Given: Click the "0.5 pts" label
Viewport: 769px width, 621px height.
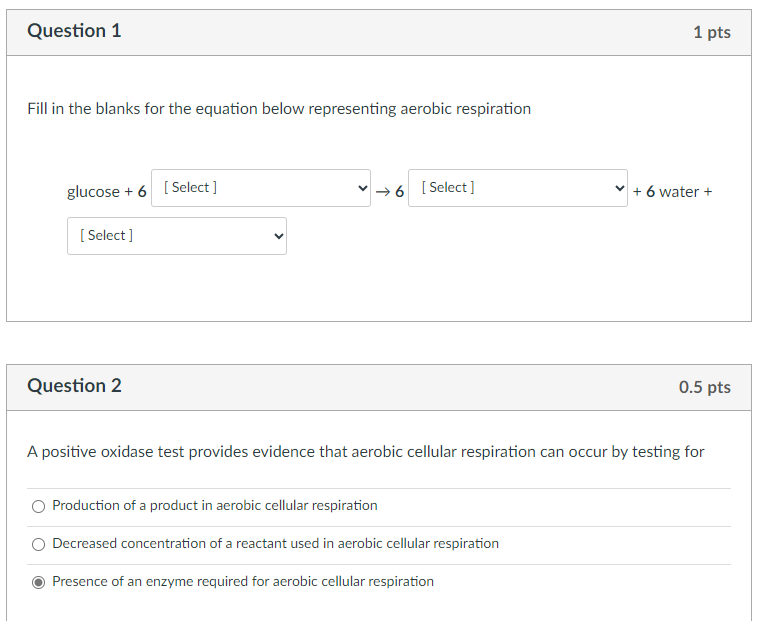Looking at the screenshot, I should 704,388.
